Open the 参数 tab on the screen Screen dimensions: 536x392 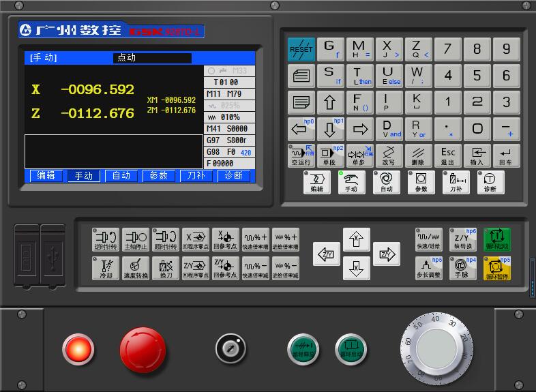coord(159,176)
